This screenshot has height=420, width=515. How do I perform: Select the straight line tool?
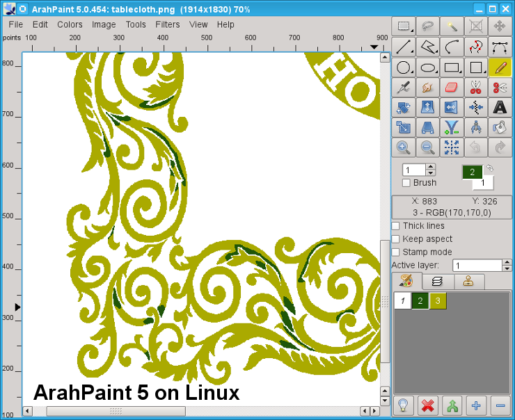click(404, 47)
